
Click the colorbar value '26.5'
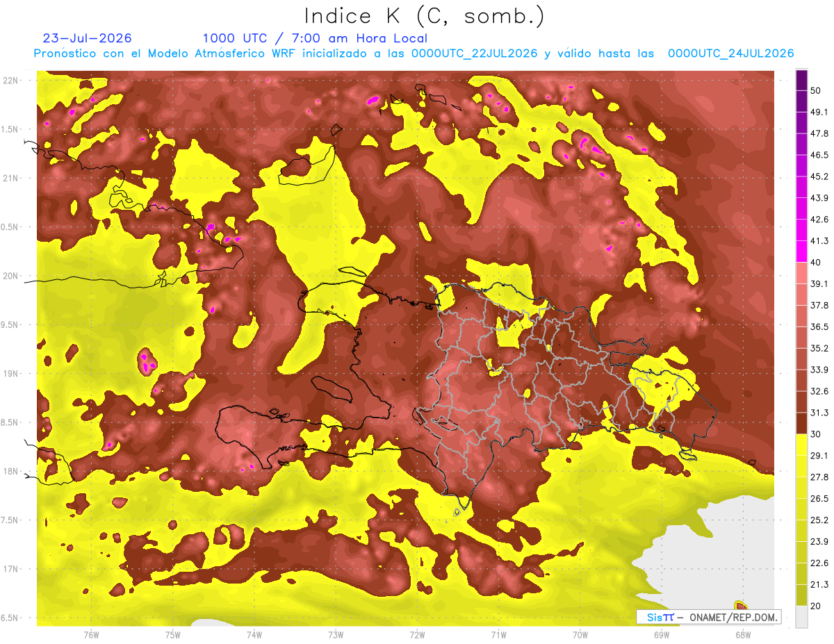tap(819, 499)
